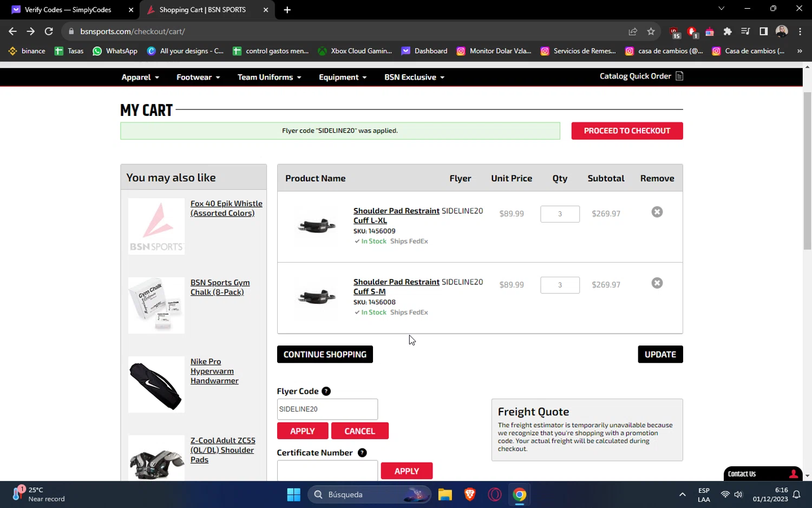The image size is (812, 508).
Task: Remove Shoulder Pad Restraint Cuff S-M from cart
Action: (657, 283)
